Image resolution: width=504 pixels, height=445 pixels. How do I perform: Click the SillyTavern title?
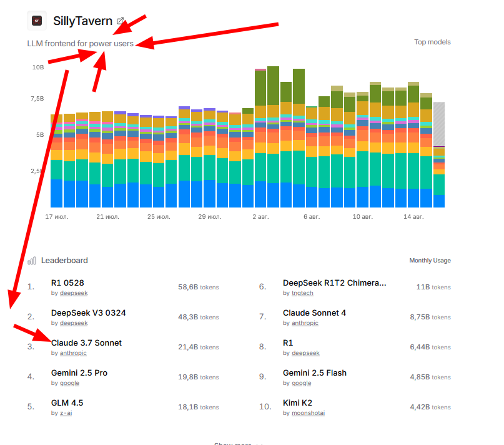click(82, 21)
